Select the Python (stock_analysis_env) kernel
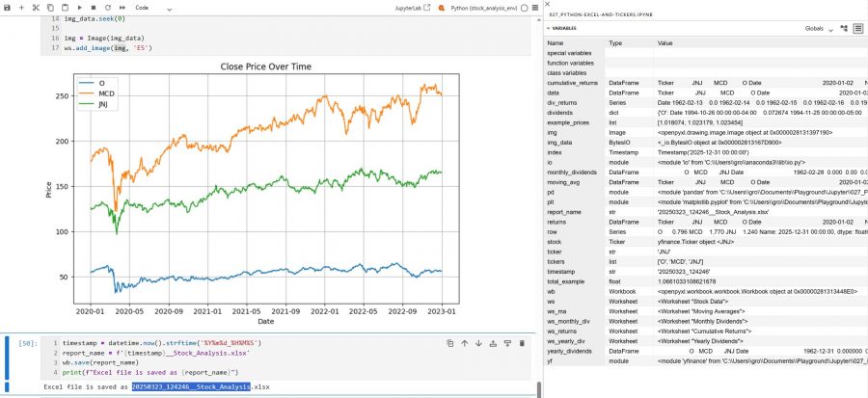The height and width of the screenshot is (398, 868). [483, 9]
